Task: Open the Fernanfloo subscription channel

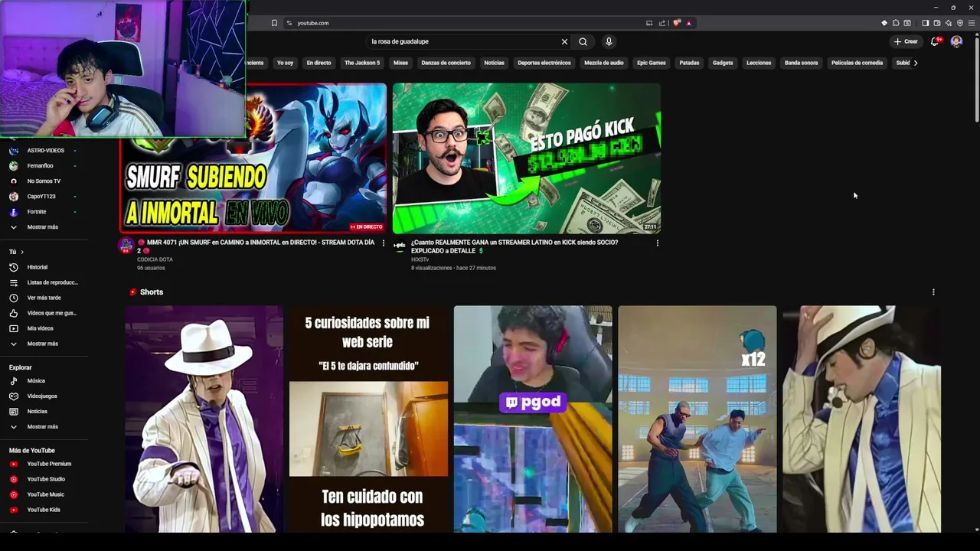Action: coord(44,166)
